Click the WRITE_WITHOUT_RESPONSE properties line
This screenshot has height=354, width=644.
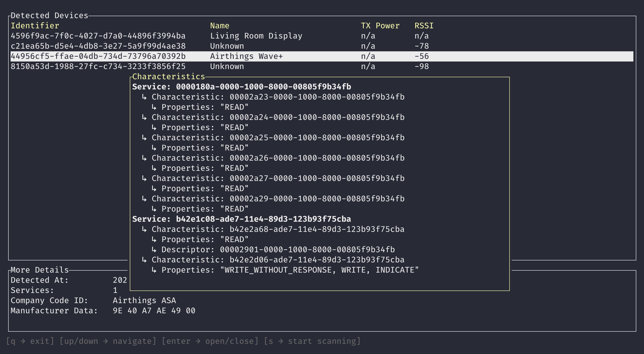coord(290,270)
